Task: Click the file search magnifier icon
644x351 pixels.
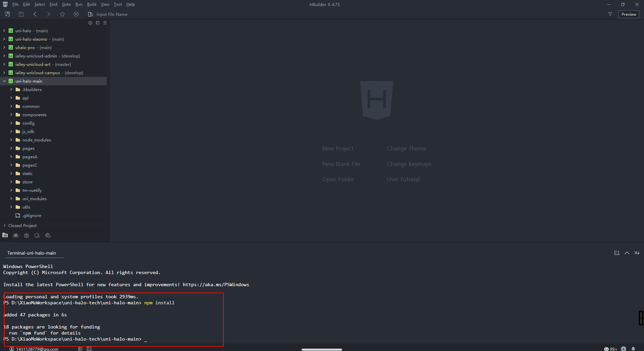Action: 90,14
